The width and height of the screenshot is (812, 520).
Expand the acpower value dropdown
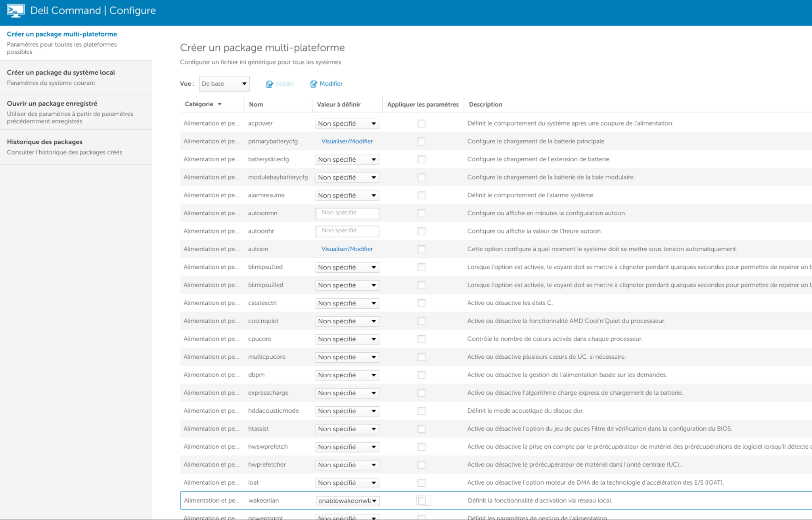coord(347,124)
